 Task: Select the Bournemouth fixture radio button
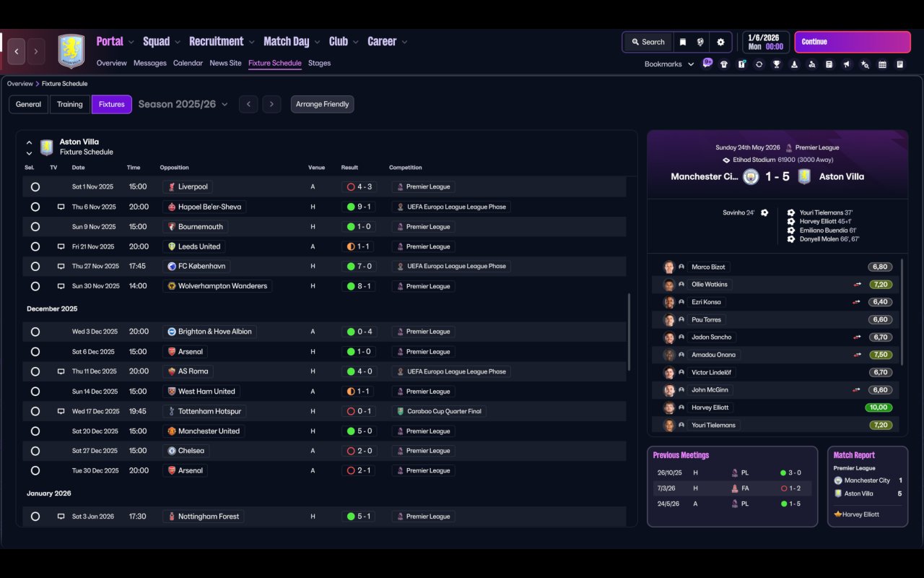[x=35, y=227]
